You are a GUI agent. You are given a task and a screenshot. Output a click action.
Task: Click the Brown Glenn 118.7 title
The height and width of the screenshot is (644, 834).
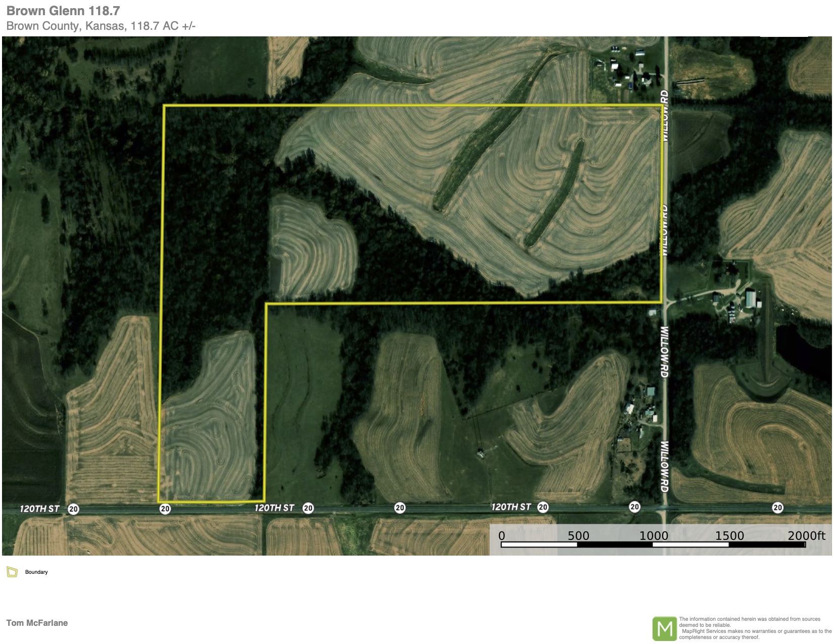click(63, 11)
